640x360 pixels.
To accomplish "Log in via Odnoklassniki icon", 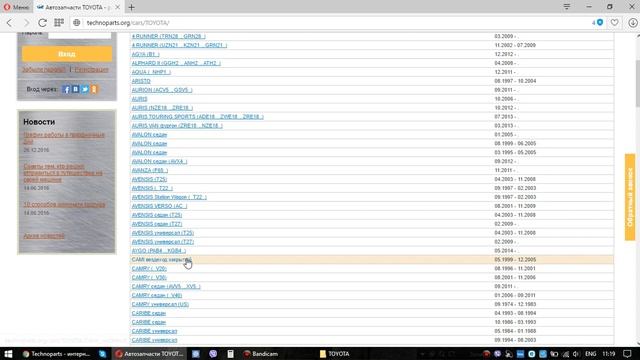I will click(94, 89).
